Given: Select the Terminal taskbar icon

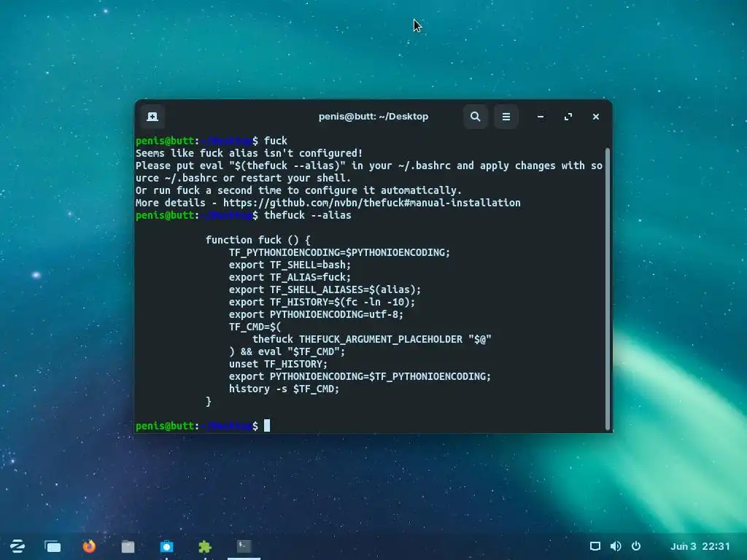Looking at the screenshot, I should (x=244, y=546).
